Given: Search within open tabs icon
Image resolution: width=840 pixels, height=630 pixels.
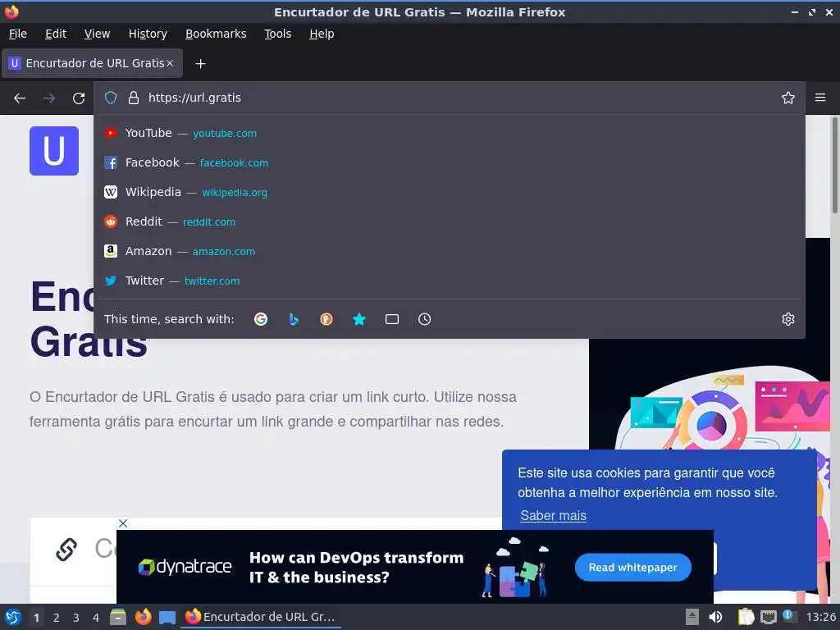Looking at the screenshot, I should pos(392,319).
